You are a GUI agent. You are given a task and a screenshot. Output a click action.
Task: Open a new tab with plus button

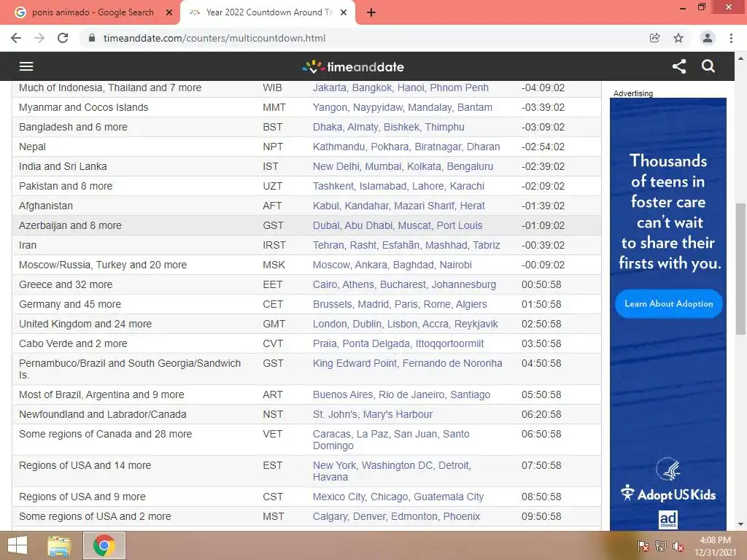click(371, 13)
